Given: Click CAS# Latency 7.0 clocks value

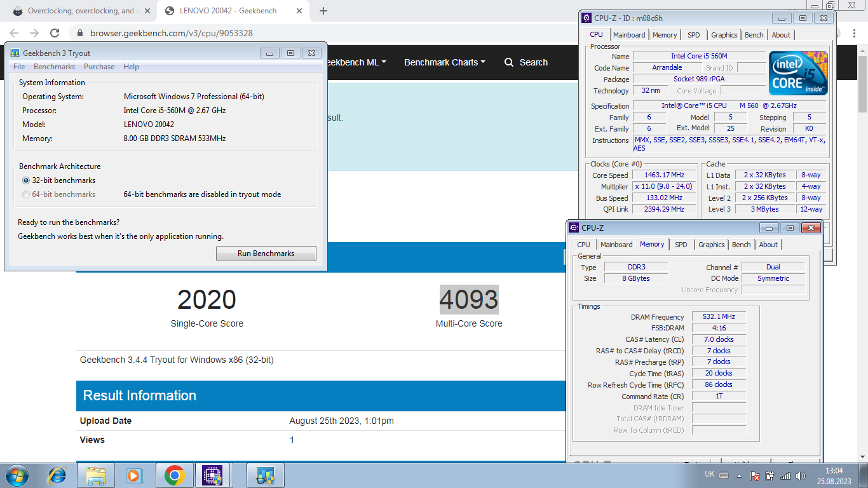Looking at the screenshot, I should tap(719, 339).
